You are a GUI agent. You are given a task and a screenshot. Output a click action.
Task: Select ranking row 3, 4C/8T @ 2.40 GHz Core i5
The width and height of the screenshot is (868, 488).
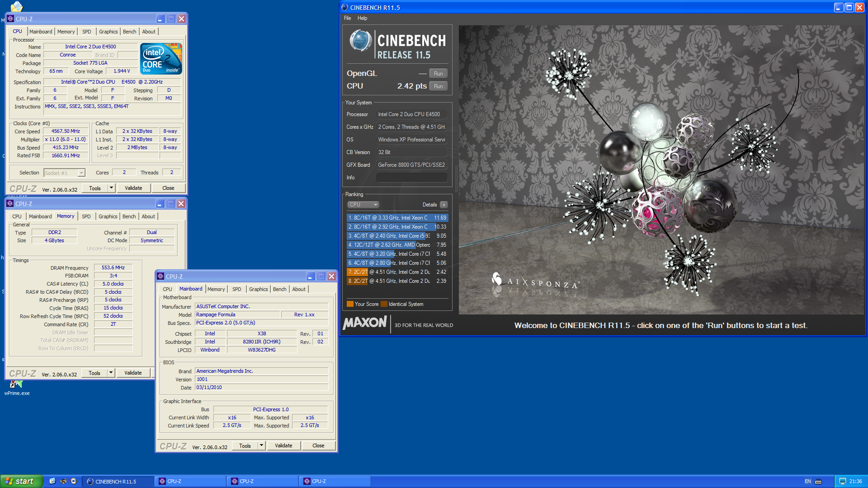tap(397, 236)
